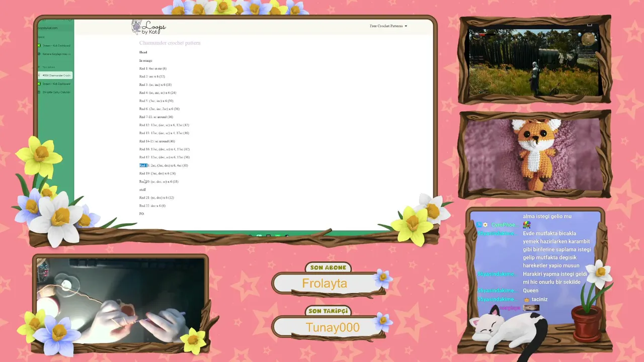This screenshot has width=644, height=362.
Task: Click the 'stuff' instruction text
Action: point(142,190)
